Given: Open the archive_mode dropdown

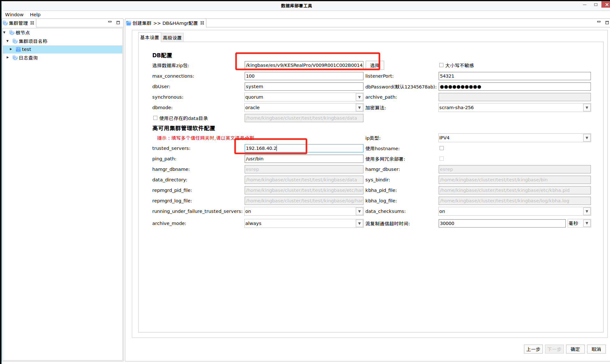Looking at the screenshot, I should [359, 223].
